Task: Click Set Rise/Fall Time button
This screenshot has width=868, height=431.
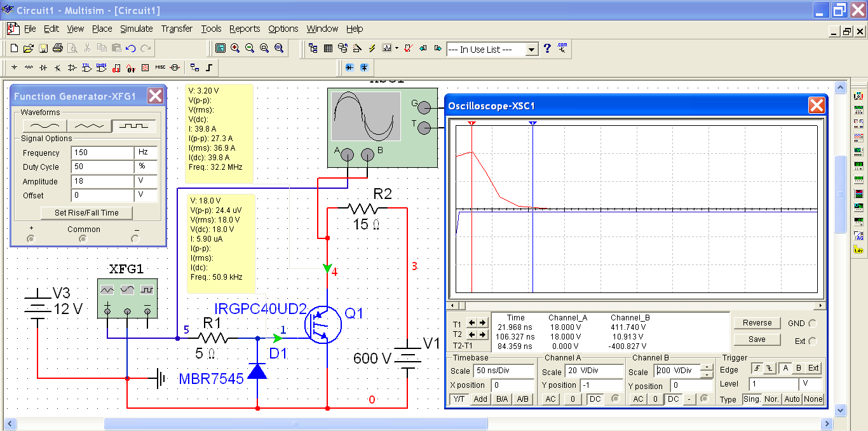Action: (86, 212)
